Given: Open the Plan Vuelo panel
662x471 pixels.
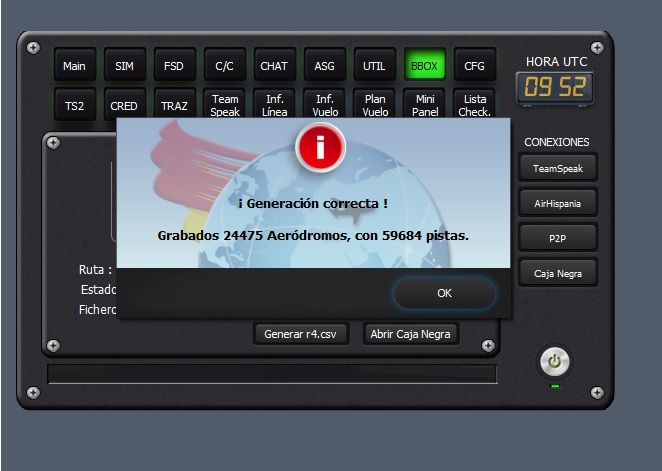Looking at the screenshot, I should tap(375, 105).
